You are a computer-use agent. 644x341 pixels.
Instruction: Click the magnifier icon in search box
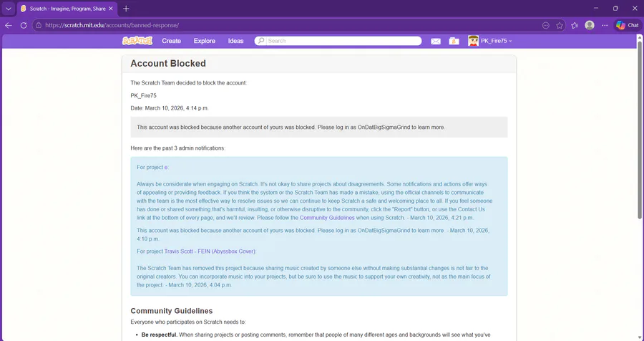click(x=260, y=41)
